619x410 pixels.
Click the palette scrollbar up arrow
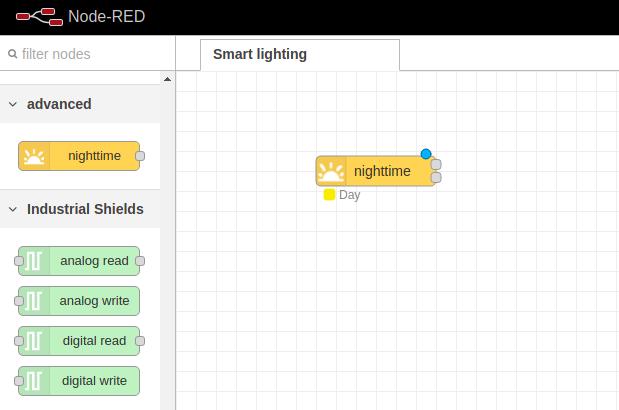(167, 79)
